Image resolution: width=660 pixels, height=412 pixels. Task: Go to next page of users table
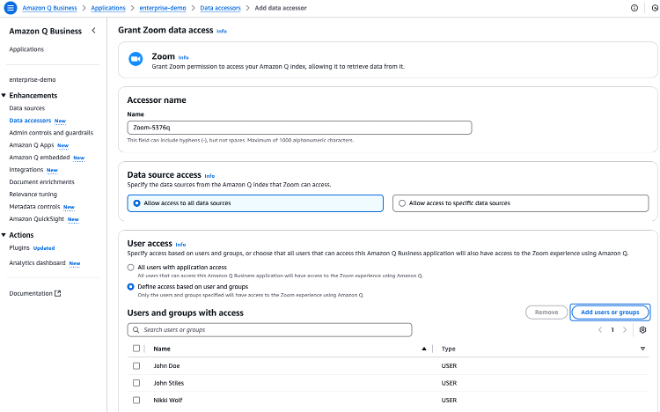[625, 330]
